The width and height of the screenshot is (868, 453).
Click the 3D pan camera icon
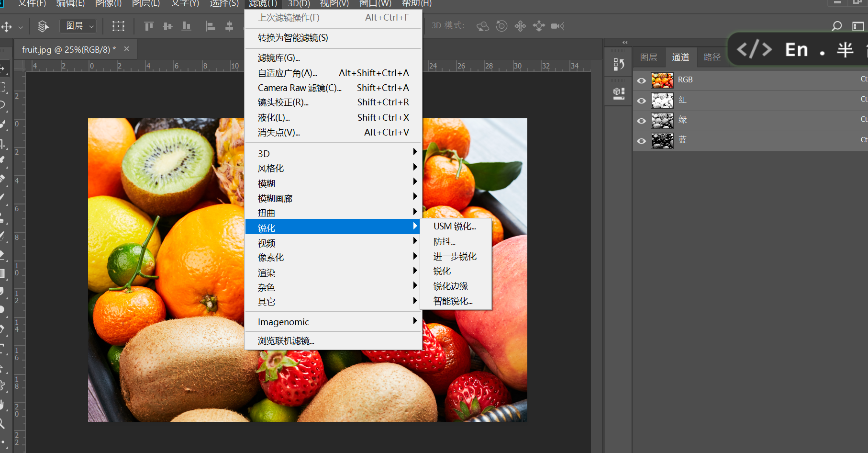[x=520, y=26]
